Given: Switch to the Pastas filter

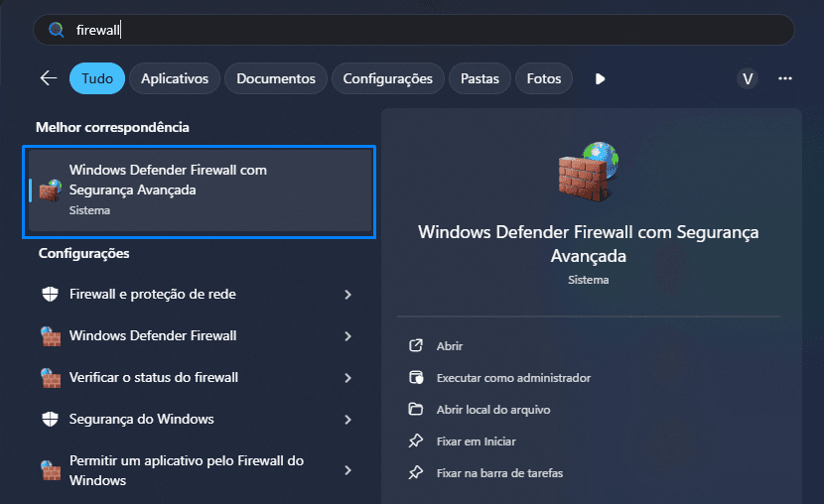Looking at the screenshot, I should (480, 78).
